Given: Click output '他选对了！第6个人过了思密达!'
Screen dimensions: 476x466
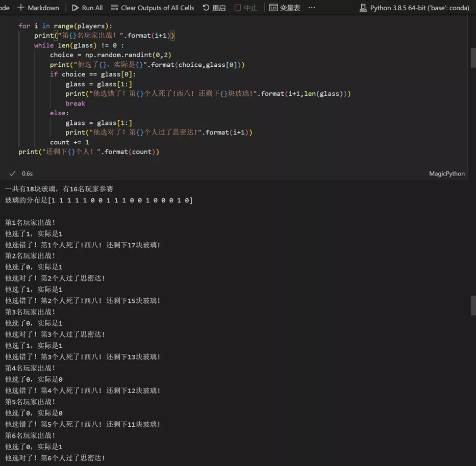Looking at the screenshot, I should [x=55, y=458].
